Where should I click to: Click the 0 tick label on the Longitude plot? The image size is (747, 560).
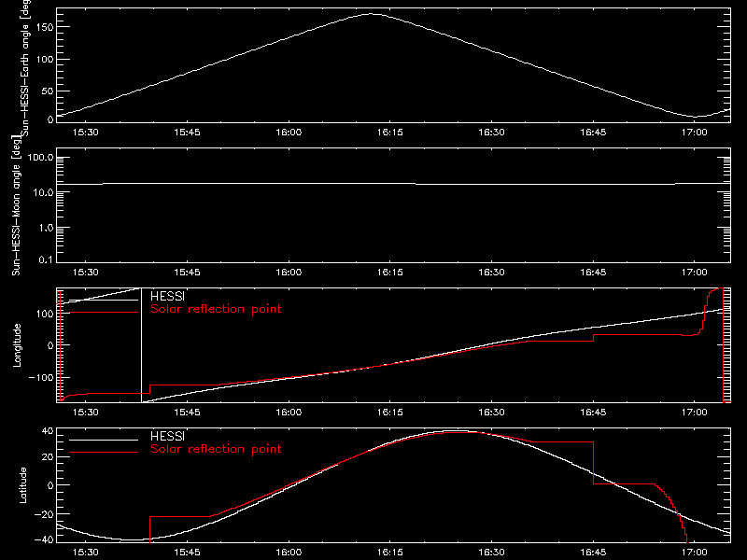[50, 345]
